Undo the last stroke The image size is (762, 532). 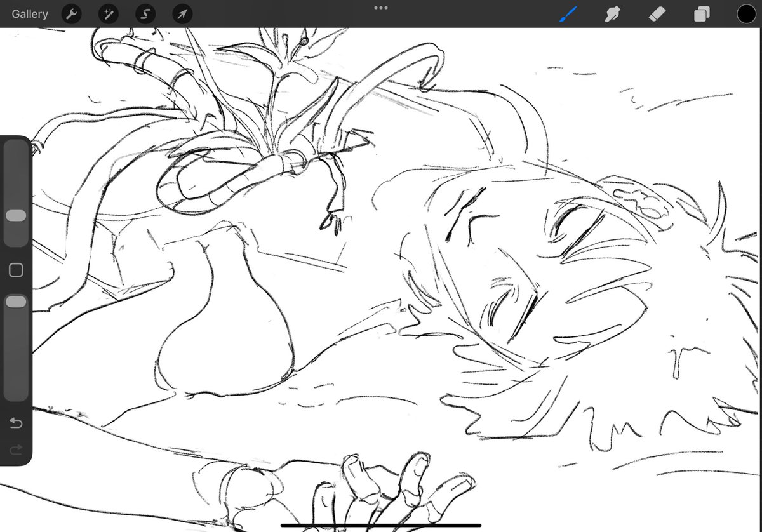pos(16,423)
